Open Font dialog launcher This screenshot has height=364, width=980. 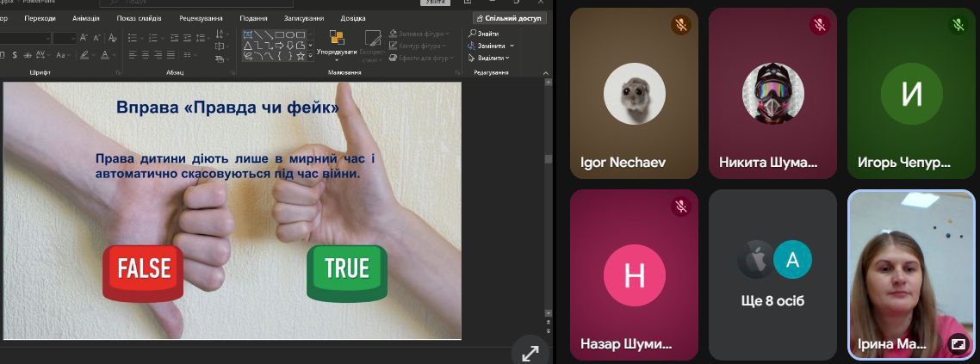click(x=119, y=72)
